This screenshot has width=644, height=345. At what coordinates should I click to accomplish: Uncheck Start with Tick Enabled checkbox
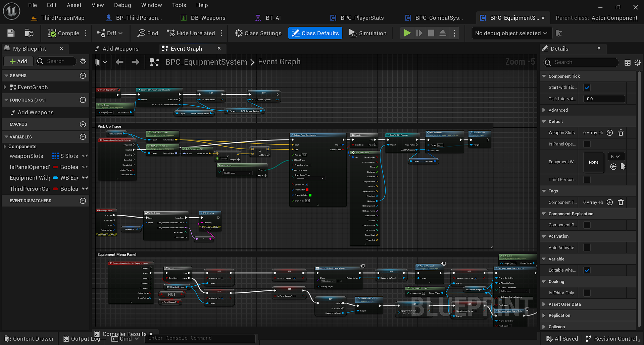pos(587,88)
